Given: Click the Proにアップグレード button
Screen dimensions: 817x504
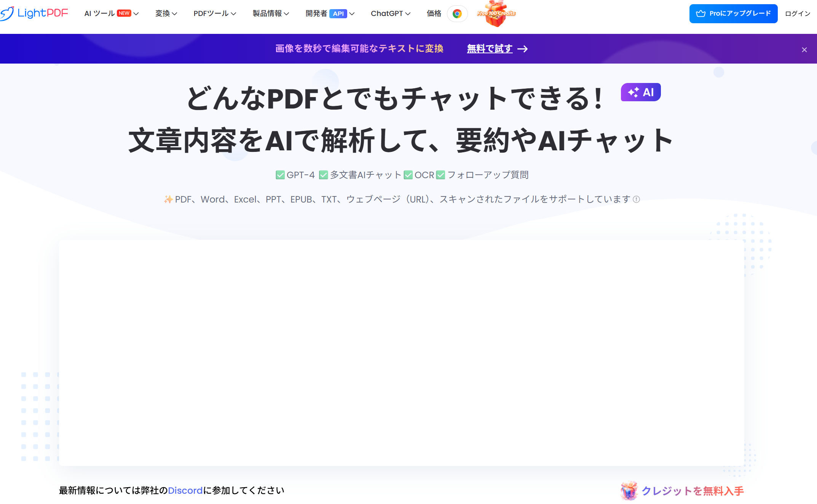Looking at the screenshot, I should (733, 13).
